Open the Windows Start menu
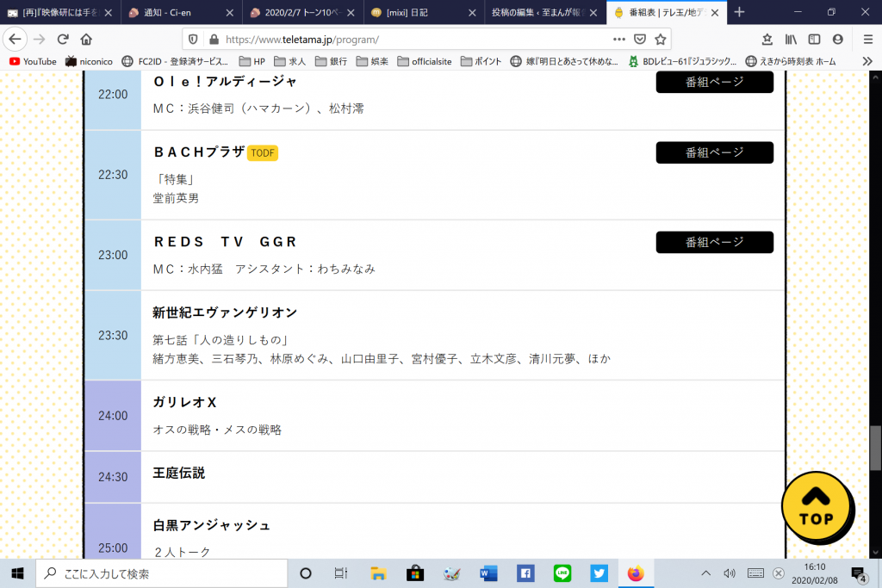Image resolution: width=882 pixels, height=588 pixels. [17, 573]
